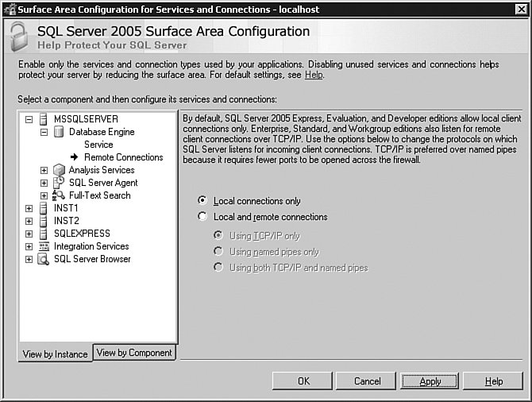
Task: Click the Integration Services icon
Action: tap(44, 246)
